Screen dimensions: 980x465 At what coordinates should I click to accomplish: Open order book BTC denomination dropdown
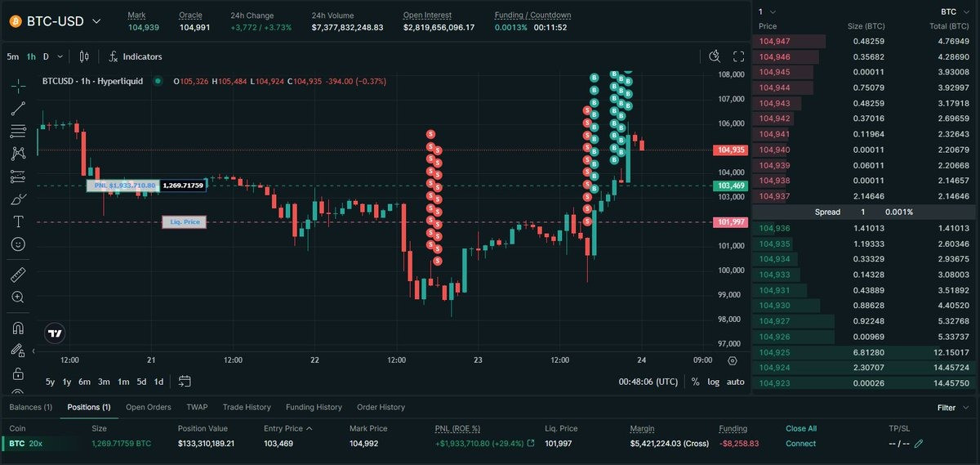click(953, 11)
